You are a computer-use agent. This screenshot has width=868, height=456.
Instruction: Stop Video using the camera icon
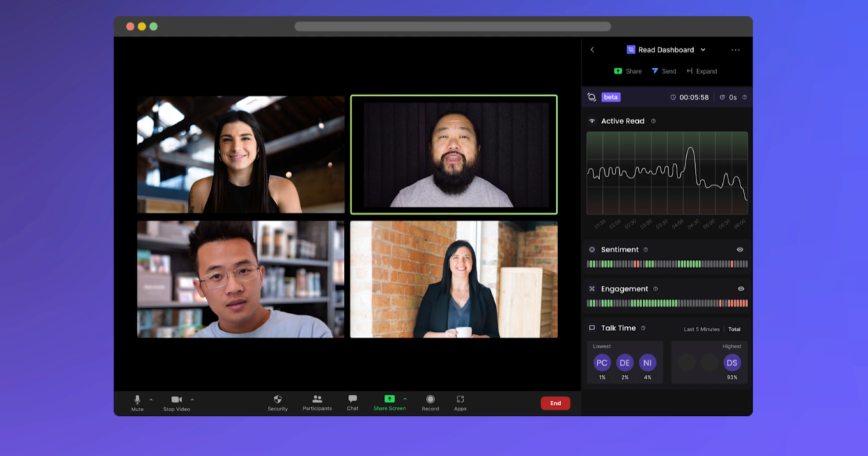click(176, 400)
